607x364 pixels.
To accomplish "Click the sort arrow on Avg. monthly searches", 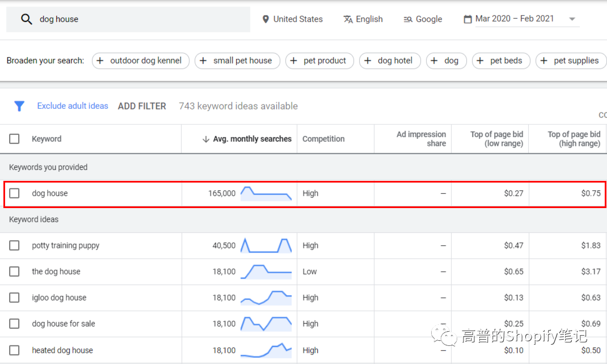I will pyautogui.click(x=205, y=139).
